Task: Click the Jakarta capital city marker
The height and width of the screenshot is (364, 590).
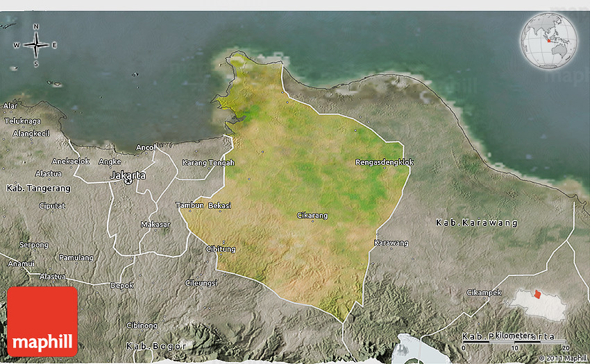Action: (x=128, y=181)
